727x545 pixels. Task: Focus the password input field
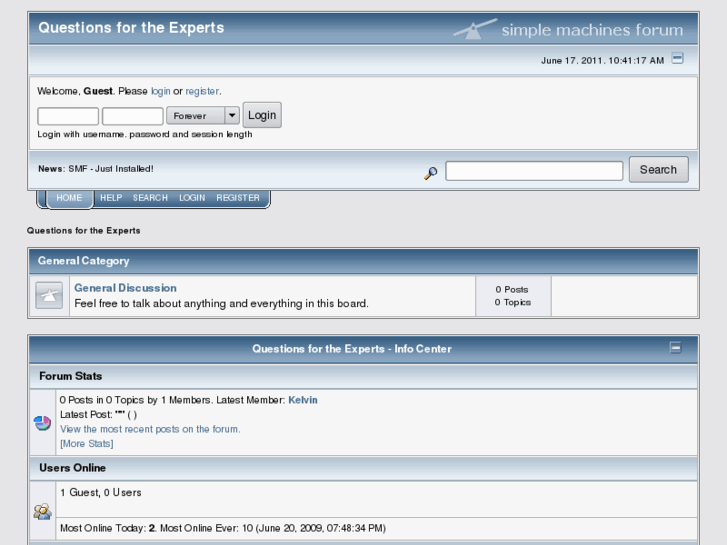pyautogui.click(x=133, y=116)
